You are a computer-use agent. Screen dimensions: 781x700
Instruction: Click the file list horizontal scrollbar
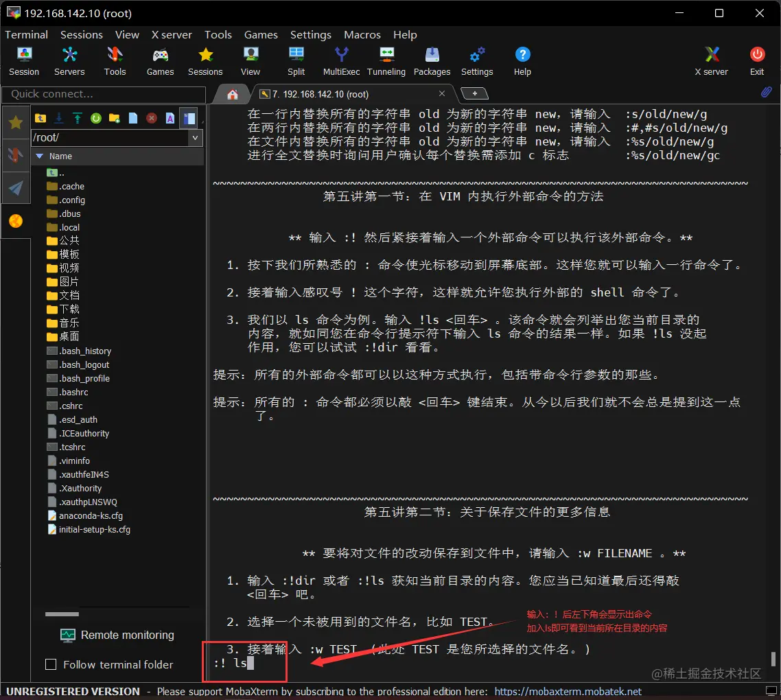[x=62, y=614]
